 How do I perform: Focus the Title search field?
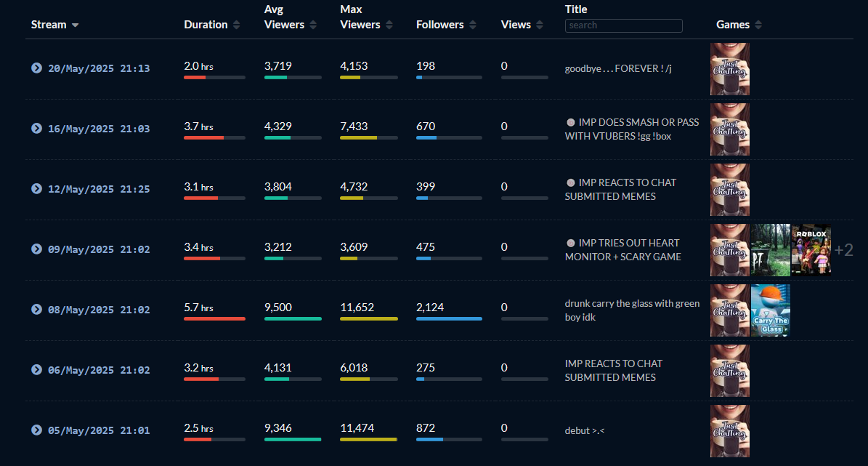(623, 25)
